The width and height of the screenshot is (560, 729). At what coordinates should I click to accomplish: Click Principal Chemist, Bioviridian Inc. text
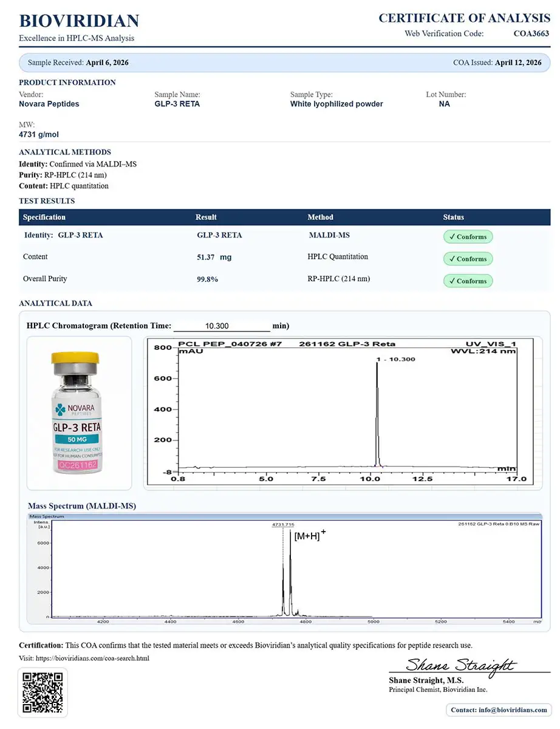(438, 690)
